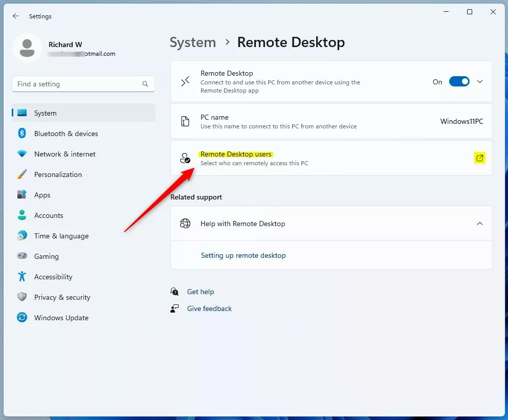Image resolution: width=508 pixels, height=420 pixels.
Task: Click the Apps icon in sidebar
Action: 21,195
